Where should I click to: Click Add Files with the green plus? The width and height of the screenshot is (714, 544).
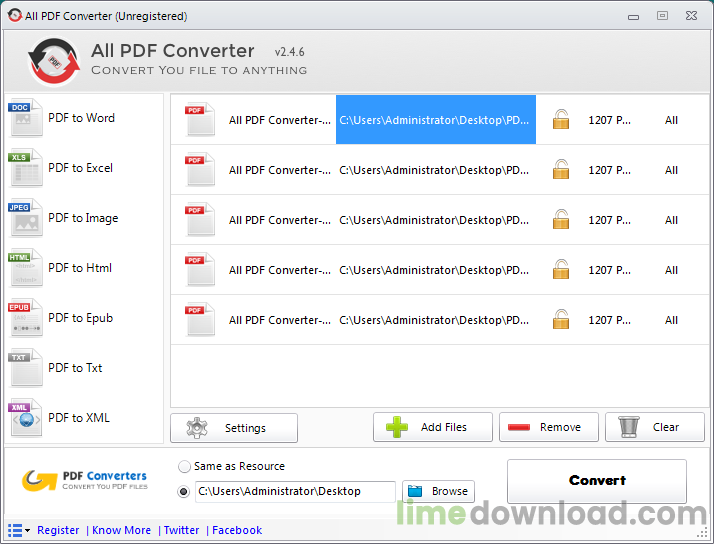click(433, 427)
